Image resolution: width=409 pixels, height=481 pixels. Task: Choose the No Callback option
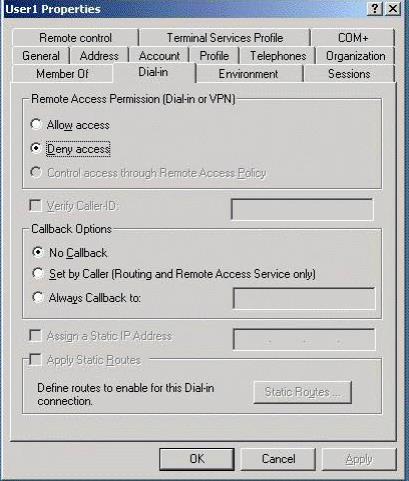pos(38,252)
